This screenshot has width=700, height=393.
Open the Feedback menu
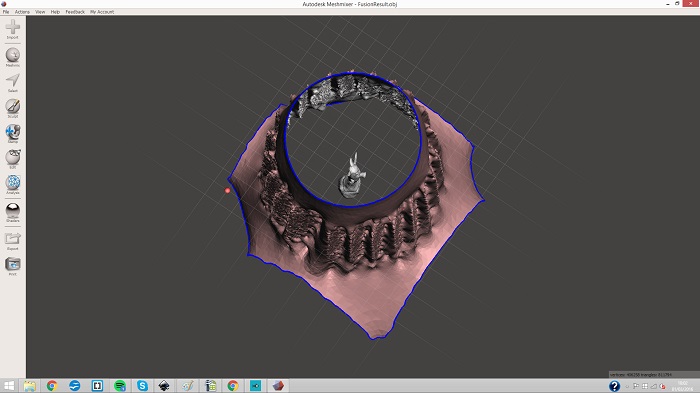(75, 12)
